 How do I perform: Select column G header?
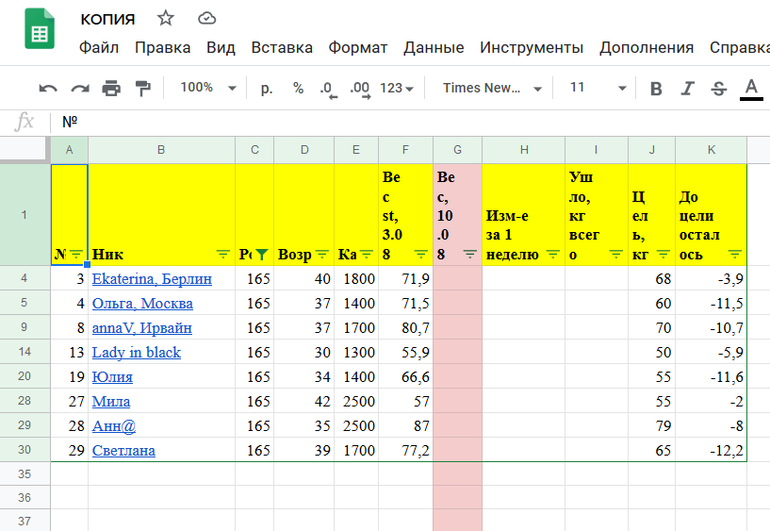(457, 150)
